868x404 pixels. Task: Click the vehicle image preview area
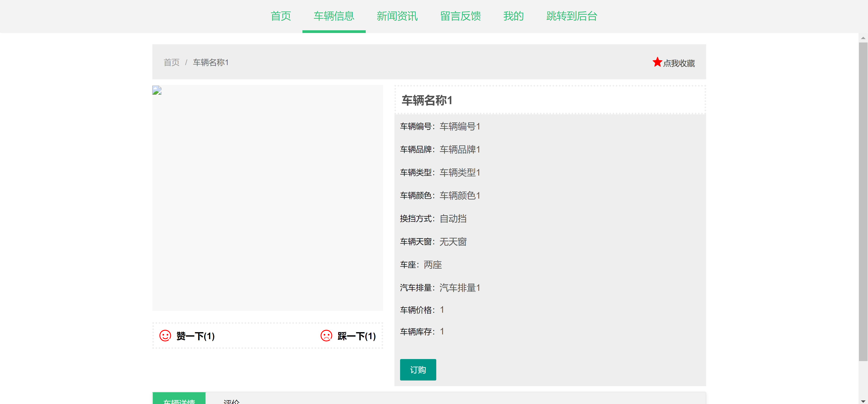tap(268, 198)
